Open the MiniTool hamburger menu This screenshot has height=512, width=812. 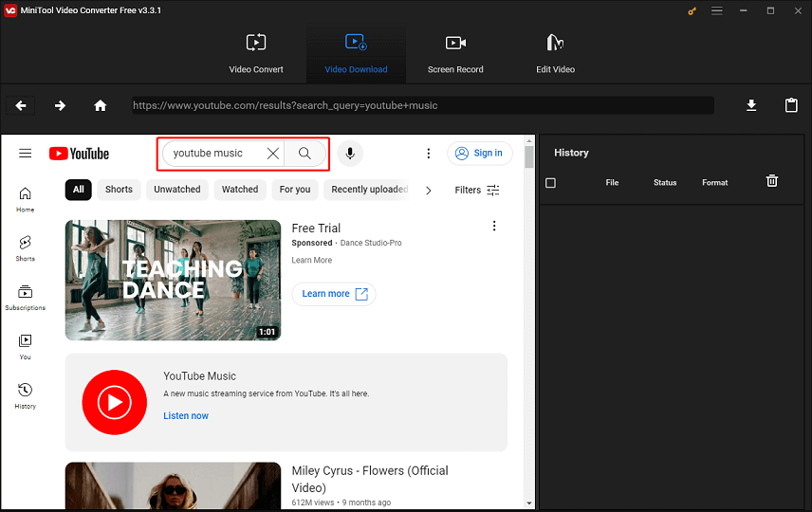click(717, 10)
